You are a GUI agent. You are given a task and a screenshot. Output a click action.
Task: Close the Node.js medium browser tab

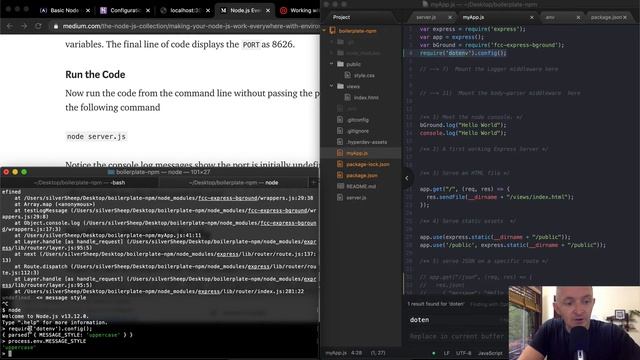(268, 11)
